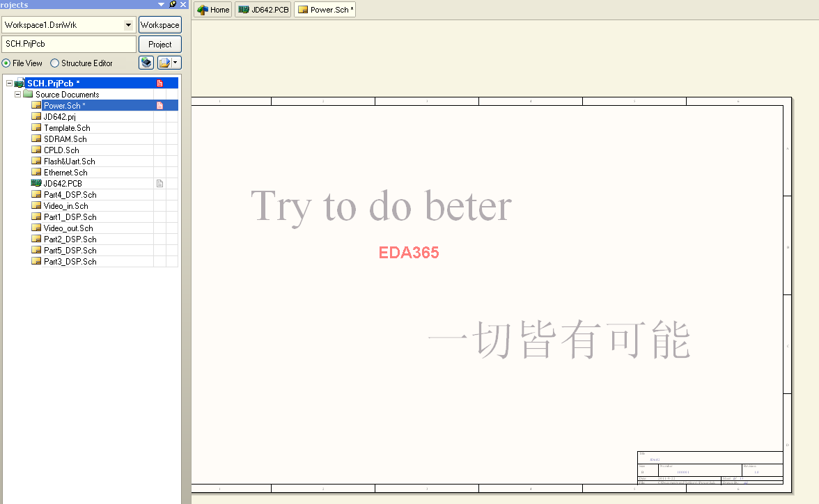This screenshot has width=819, height=504.
Task: Click the schematic icon beside SDRAM.Sch
Action: click(x=36, y=139)
